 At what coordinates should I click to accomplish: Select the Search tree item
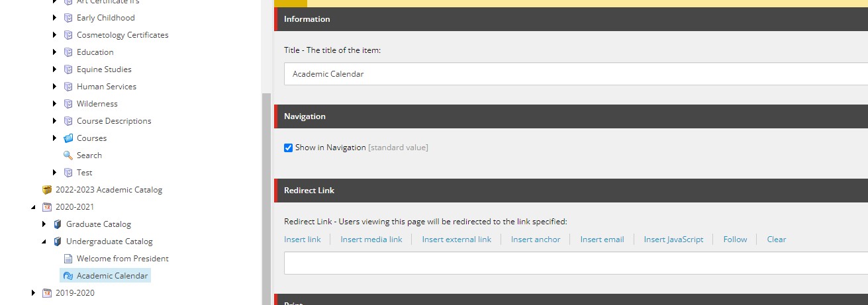[89, 155]
